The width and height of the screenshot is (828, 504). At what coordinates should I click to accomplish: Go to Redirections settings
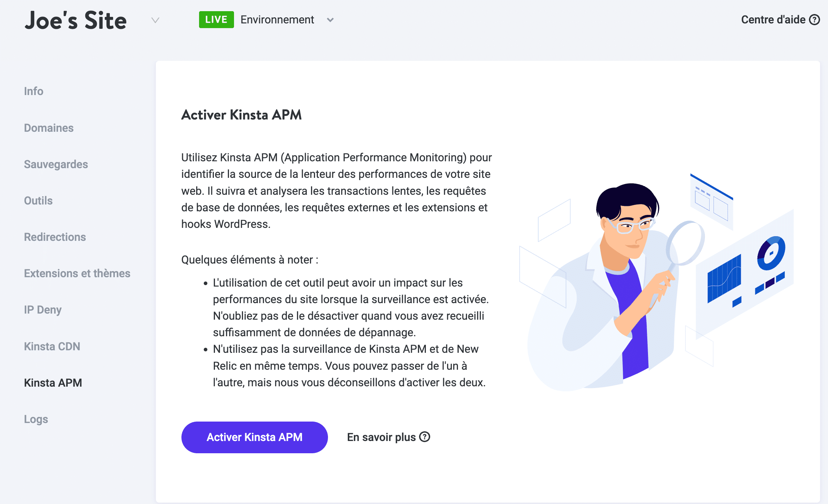pyautogui.click(x=55, y=237)
